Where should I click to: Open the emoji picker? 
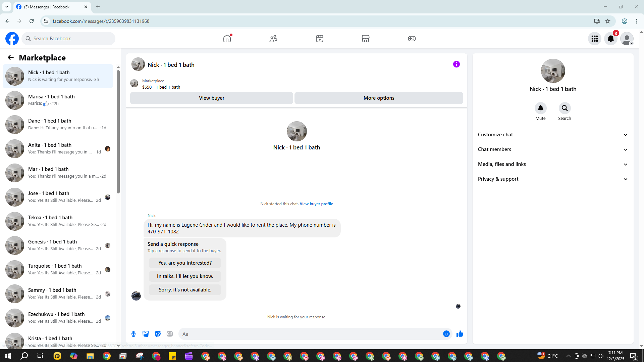446,334
